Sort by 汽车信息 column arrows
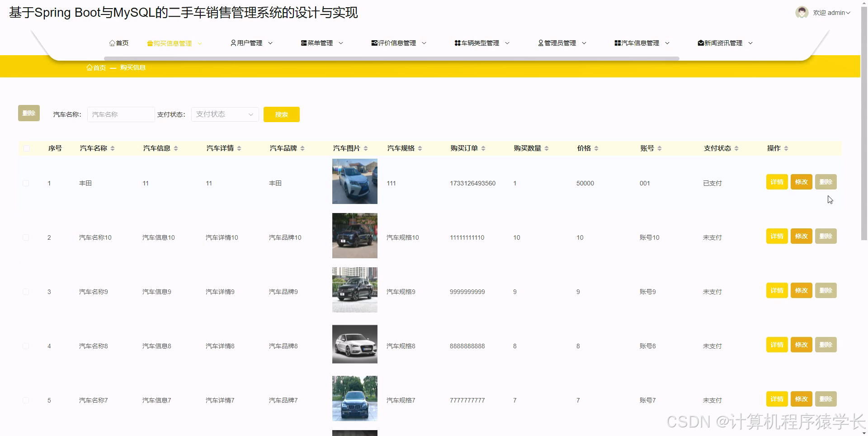868x436 pixels. tap(176, 148)
